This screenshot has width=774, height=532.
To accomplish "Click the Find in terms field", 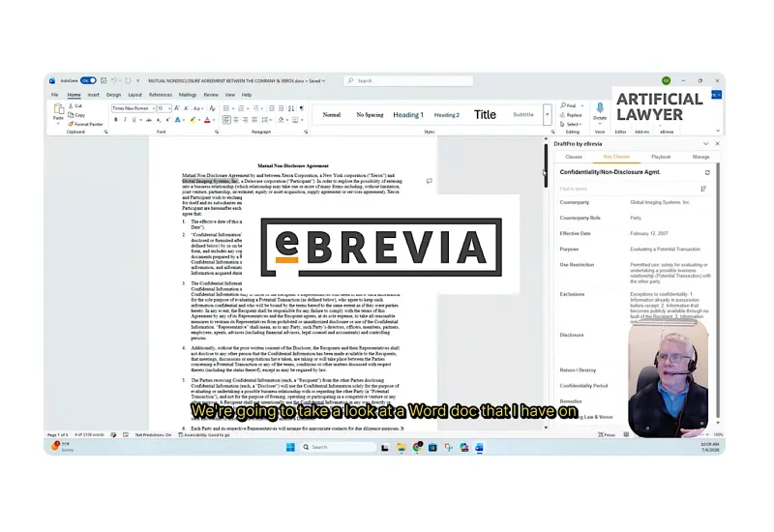I will point(629,189).
